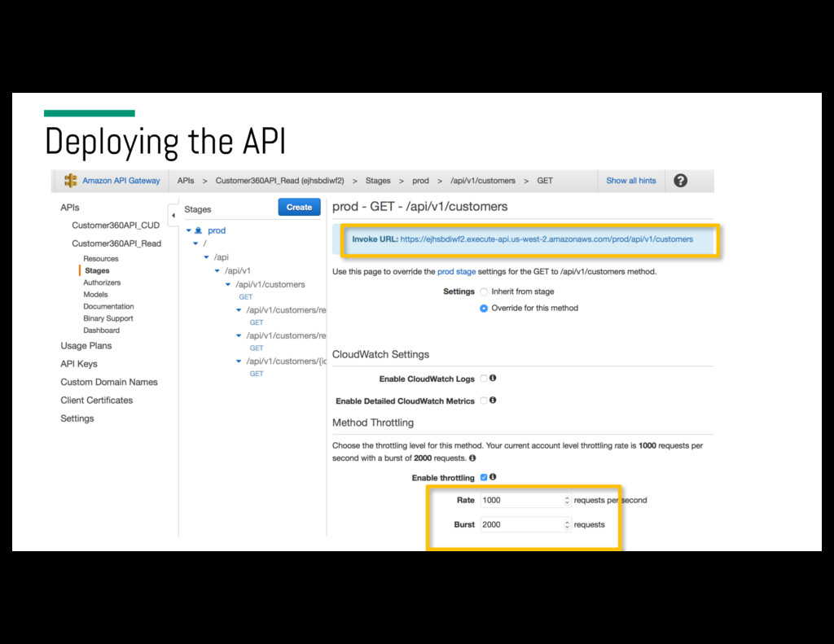
Task: Click the prod stage icon in the tree
Action: click(x=199, y=230)
